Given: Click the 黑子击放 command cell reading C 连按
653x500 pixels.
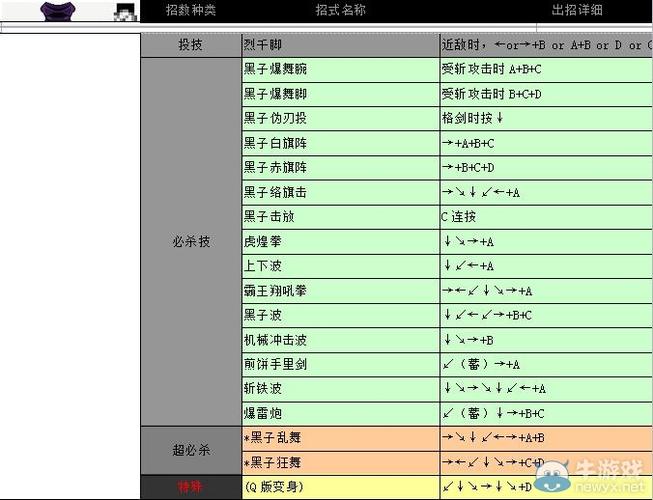Looking at the screenshot, I should coord(459,217).
